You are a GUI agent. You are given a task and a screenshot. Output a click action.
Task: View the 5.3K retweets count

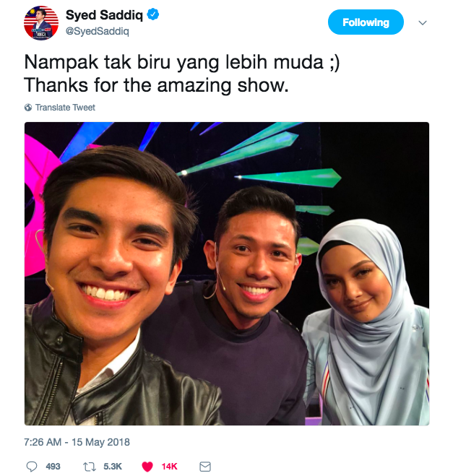[113, 467]
